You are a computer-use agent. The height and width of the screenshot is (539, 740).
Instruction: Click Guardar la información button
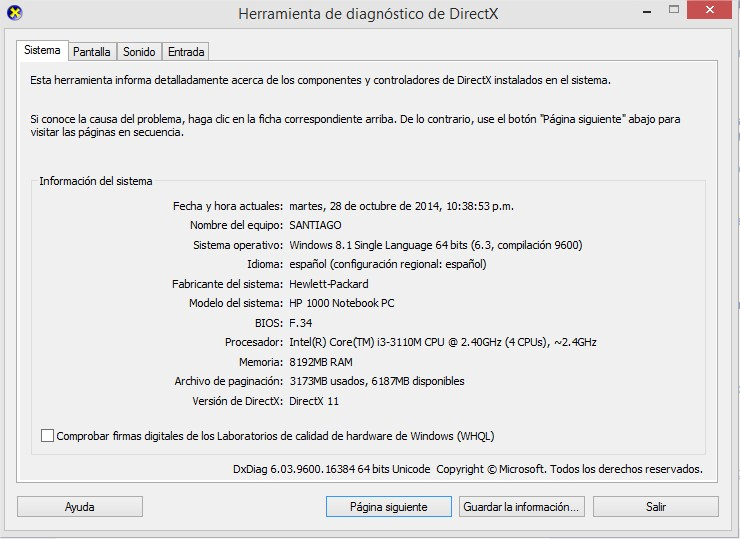(x=521, y=507)
